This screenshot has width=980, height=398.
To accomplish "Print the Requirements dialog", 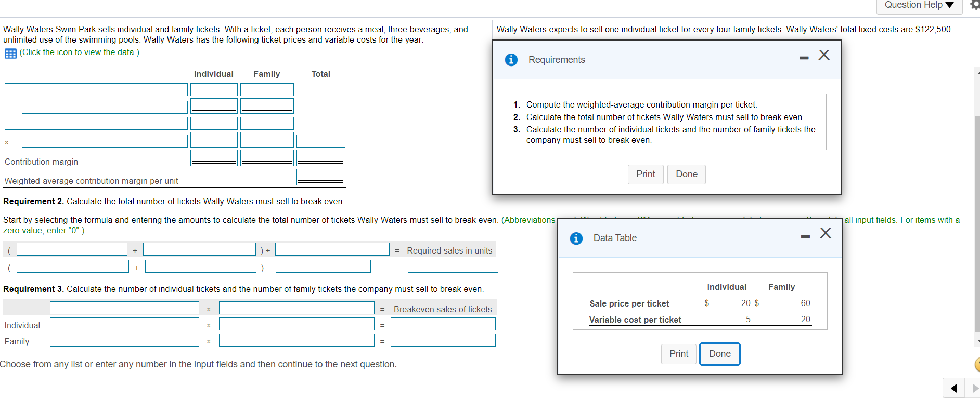I will pos(646,174).
